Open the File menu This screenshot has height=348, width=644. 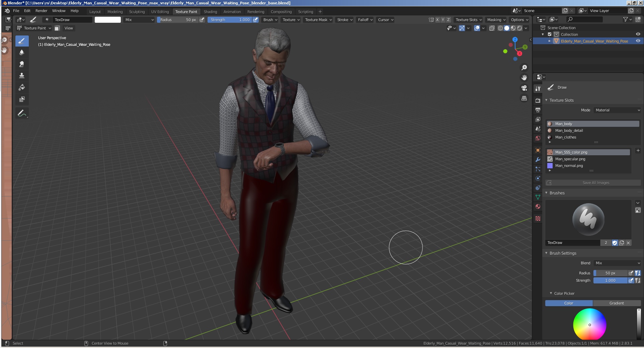click(x=16, y=11)
